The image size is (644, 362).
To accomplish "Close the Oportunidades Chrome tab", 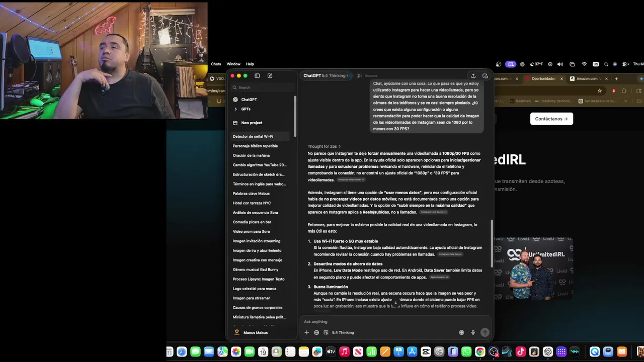I will (561, 79).
